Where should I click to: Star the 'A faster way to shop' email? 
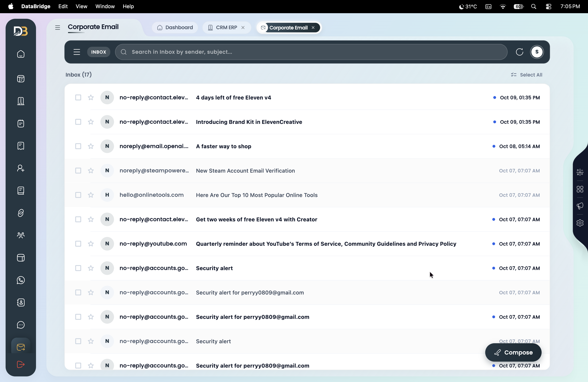coord(91,146)
